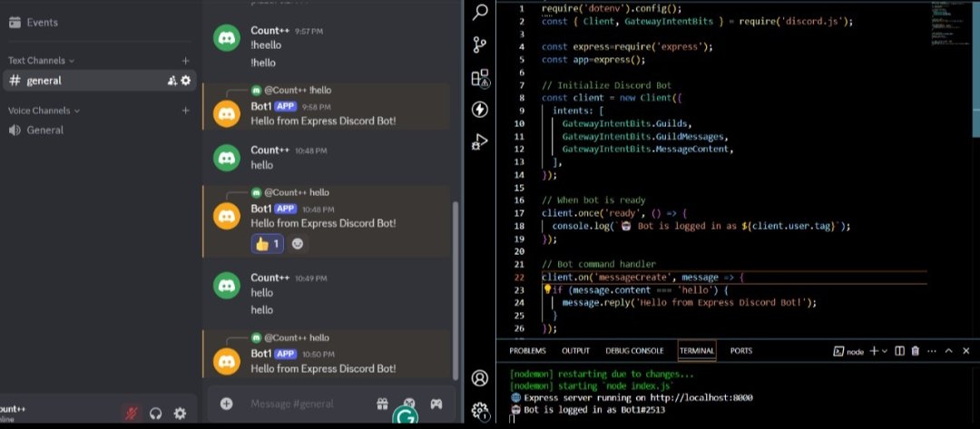Switch to the DEBUG CONSOLE tab
The width and height of the screenshot is (980, 429).
pyautogui.click(x=634, y=351)
